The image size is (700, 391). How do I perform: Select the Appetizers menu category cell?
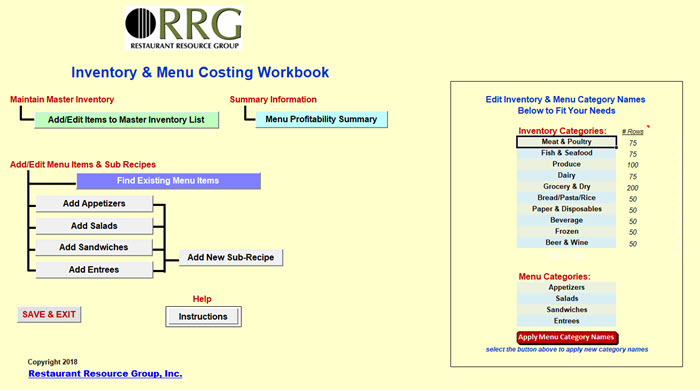click(x=567, y=287)
